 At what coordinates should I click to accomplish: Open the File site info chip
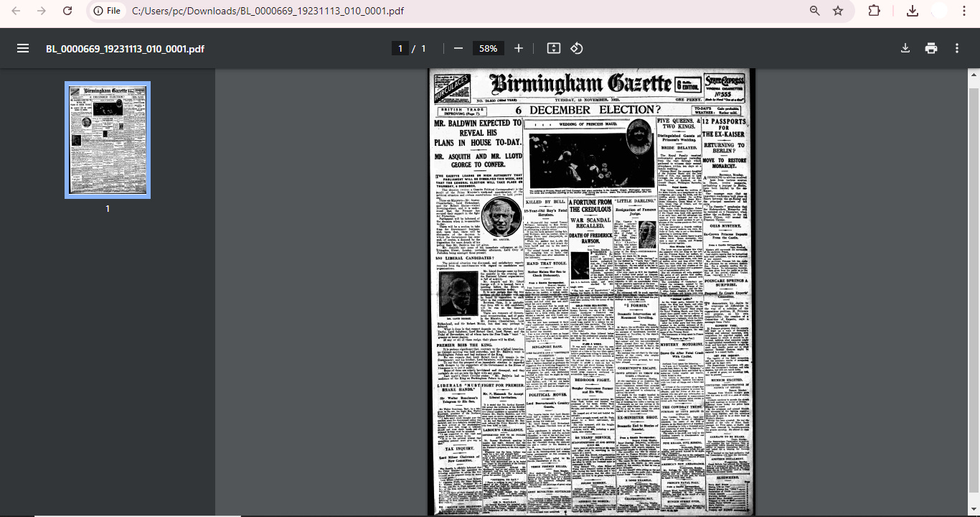pyautogui.click(x=107, y=11)
